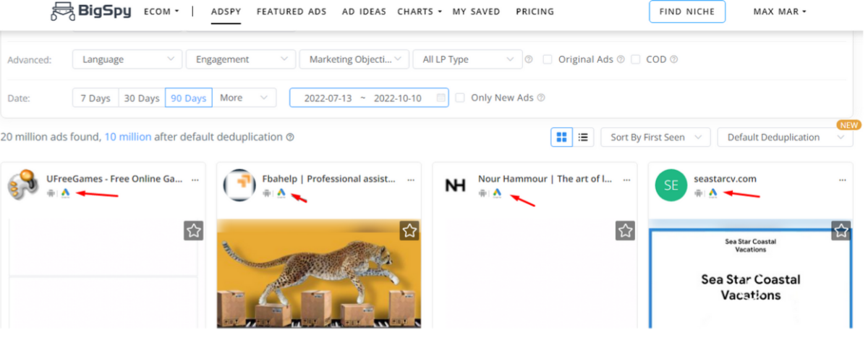Image resolution: width=868 pixels, height=338 pixels.
Task: Open AD IDEAS page
Action: point(364,12)
